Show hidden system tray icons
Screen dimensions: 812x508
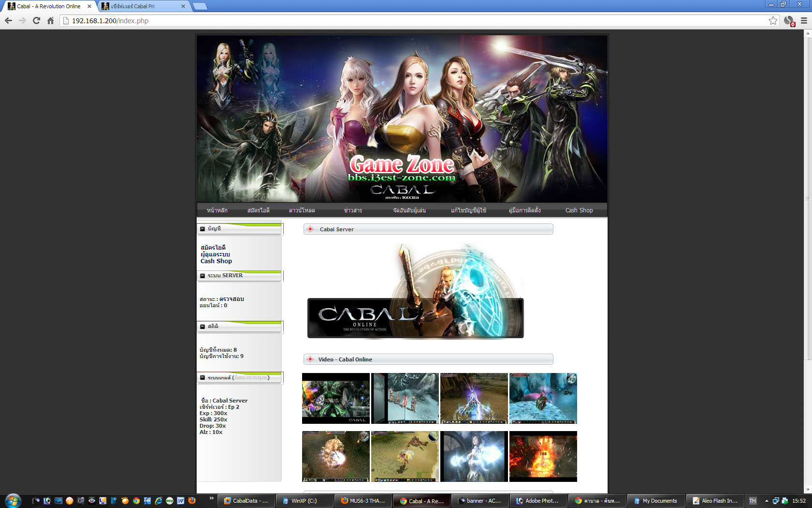click(767, 501)
